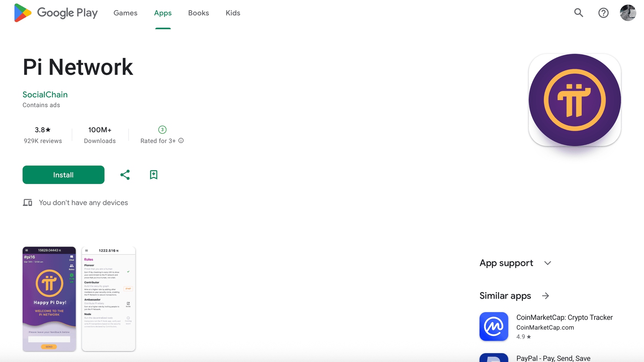Viewport: 644px width, 362px height.
Task: Open the SocialChain developer page
Action: (45, 94)
